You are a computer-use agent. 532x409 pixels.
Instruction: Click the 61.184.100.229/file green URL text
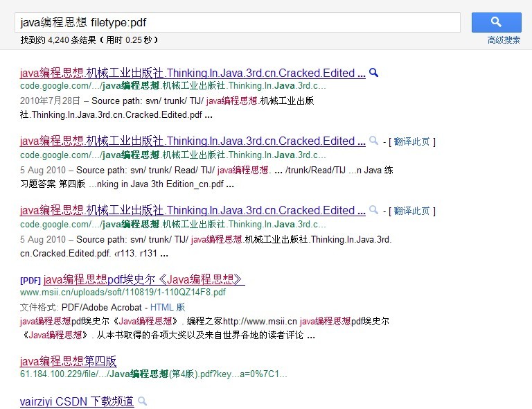(x=153, y=374)
